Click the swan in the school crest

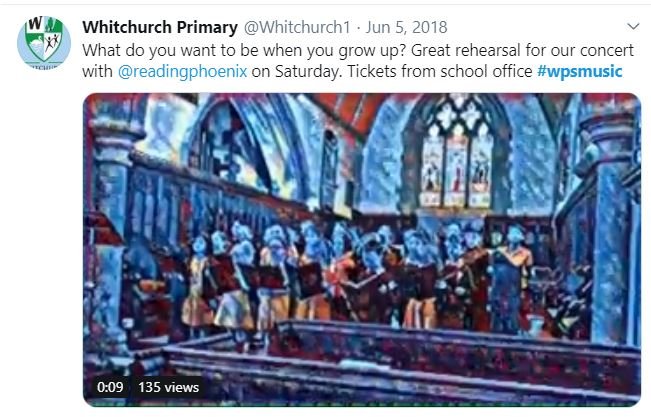tap(35, 42)
